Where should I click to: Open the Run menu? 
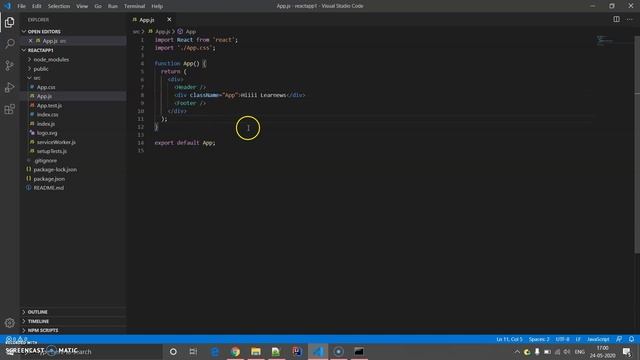[113, 6]
